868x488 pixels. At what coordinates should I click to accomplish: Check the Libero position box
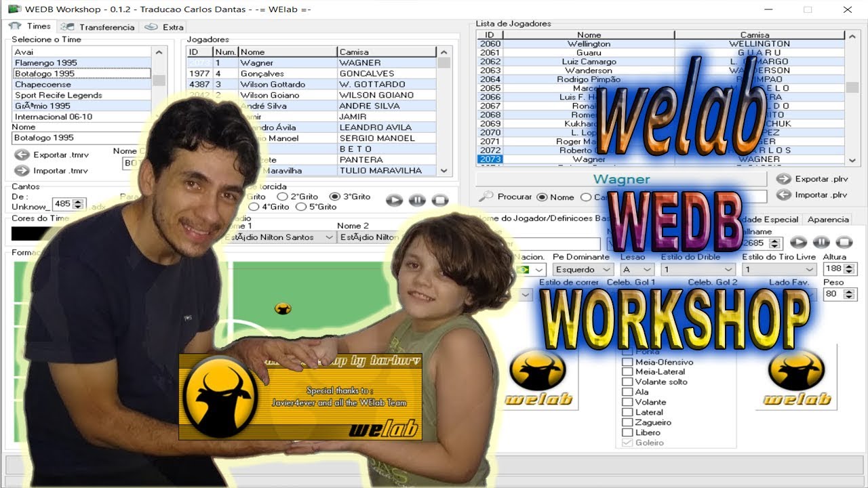627,432
